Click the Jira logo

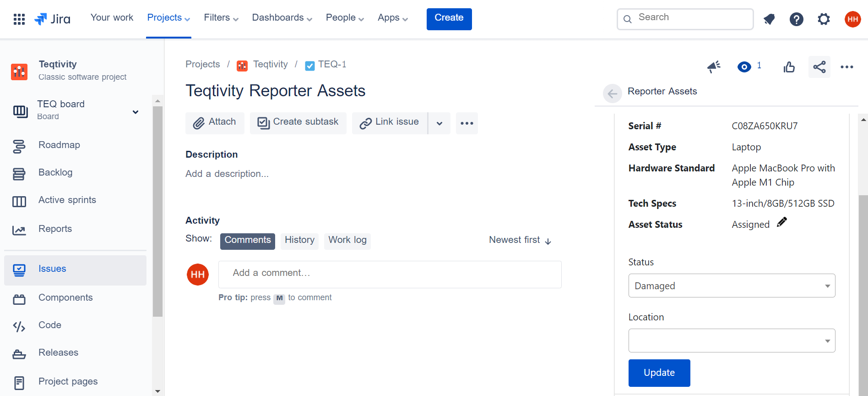[x=52, y=19]
